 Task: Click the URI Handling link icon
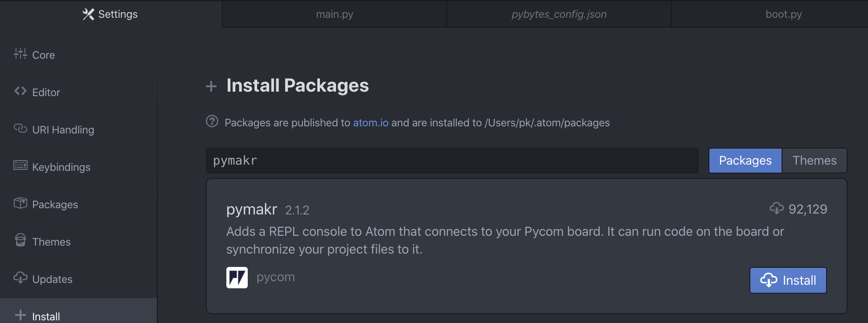20,129
